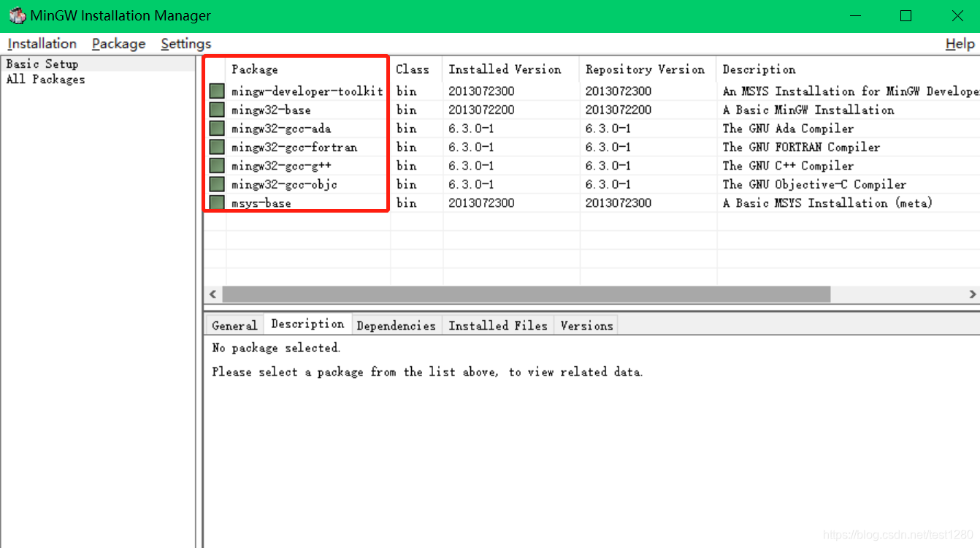Screen dimensions: 980x548
Task: Click 'The GNU Ada Compiler' description
Action: click(x=788, y=129)
